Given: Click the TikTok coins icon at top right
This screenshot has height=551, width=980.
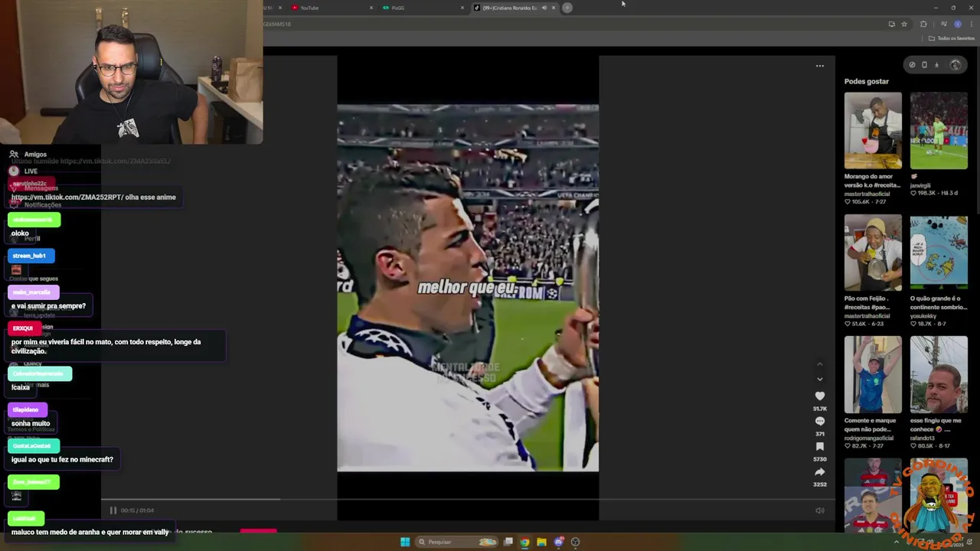Looking at the screenshot, I should coord(912,65).
